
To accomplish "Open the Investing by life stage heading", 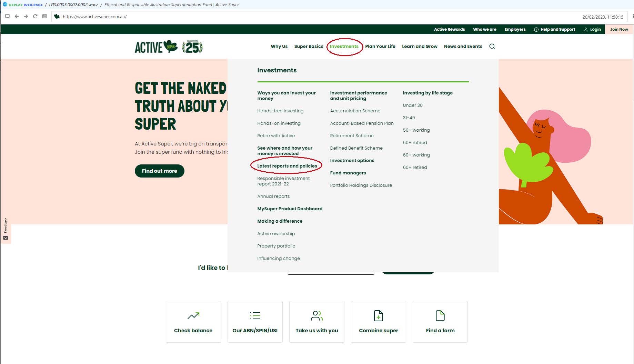I will 427,93.
